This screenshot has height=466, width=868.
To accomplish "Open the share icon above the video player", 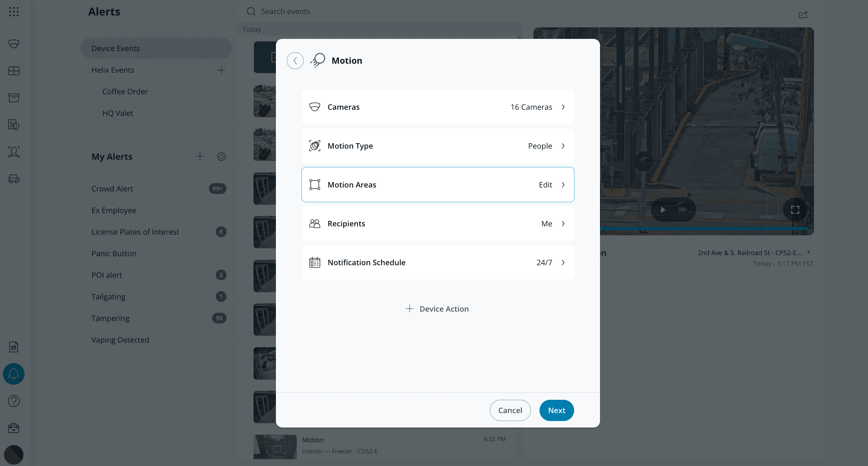I will coord(803,14).
